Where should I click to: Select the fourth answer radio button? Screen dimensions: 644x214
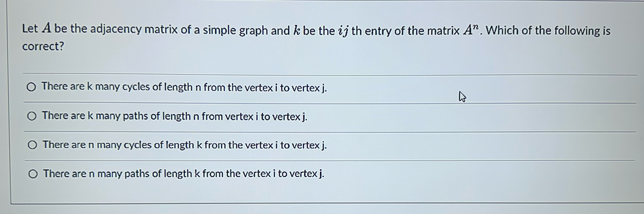33,174
